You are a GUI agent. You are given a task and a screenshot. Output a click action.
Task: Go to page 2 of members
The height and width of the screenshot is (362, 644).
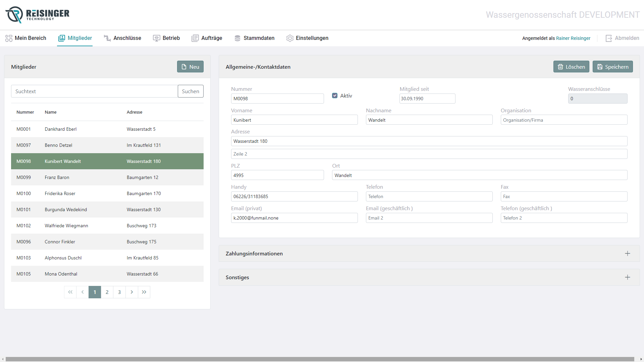click(x=107, y=292)
